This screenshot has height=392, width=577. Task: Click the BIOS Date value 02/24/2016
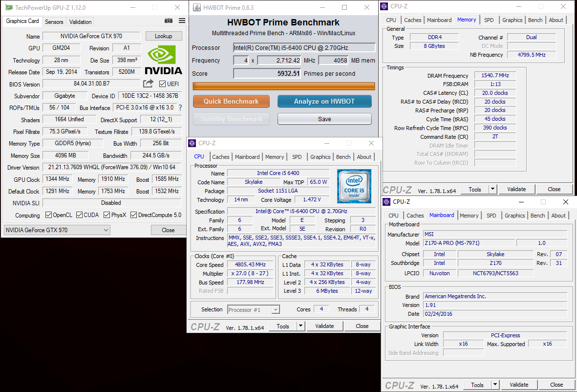point(495,314)
